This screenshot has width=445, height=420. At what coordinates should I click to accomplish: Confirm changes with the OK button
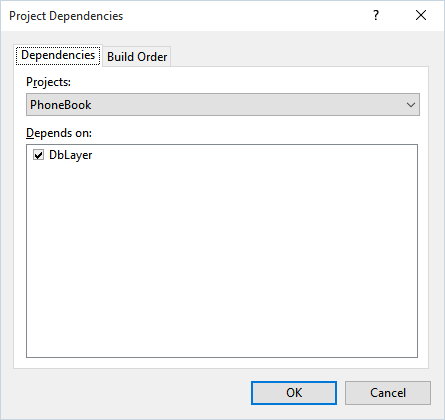294,393
